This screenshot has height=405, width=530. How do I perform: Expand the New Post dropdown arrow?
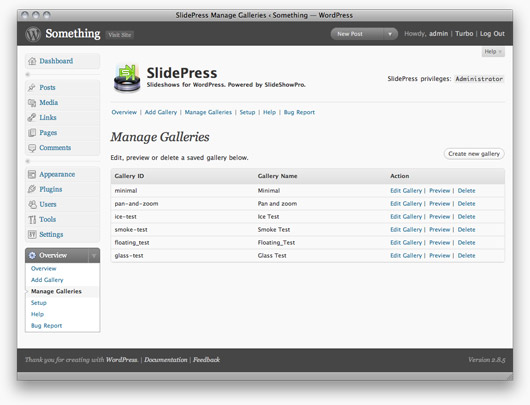pos(390,34)
